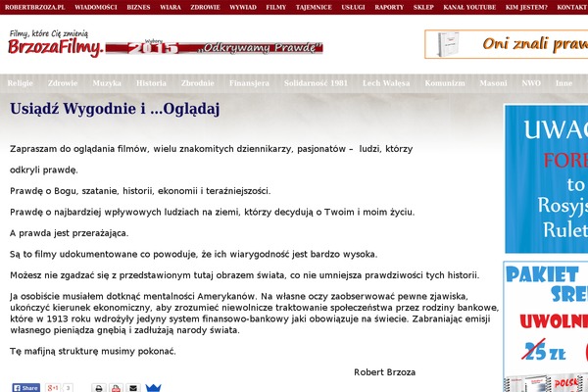Select the Muzyka category tab
The image size is (588, 392).
click(107, 83)
